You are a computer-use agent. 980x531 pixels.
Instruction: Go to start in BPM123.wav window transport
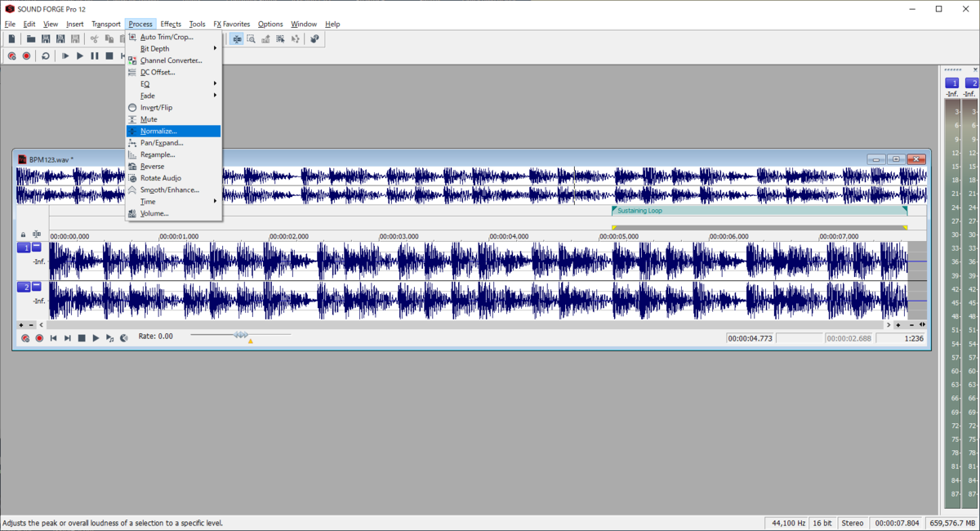tap(54, 337)
